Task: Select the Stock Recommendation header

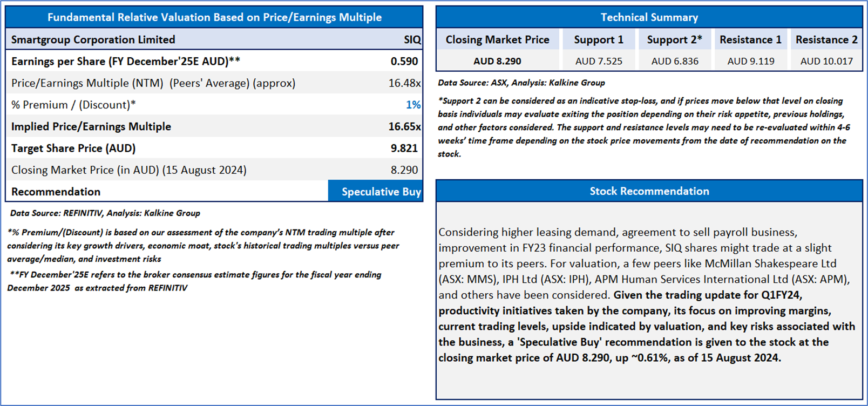Action: 649,191
